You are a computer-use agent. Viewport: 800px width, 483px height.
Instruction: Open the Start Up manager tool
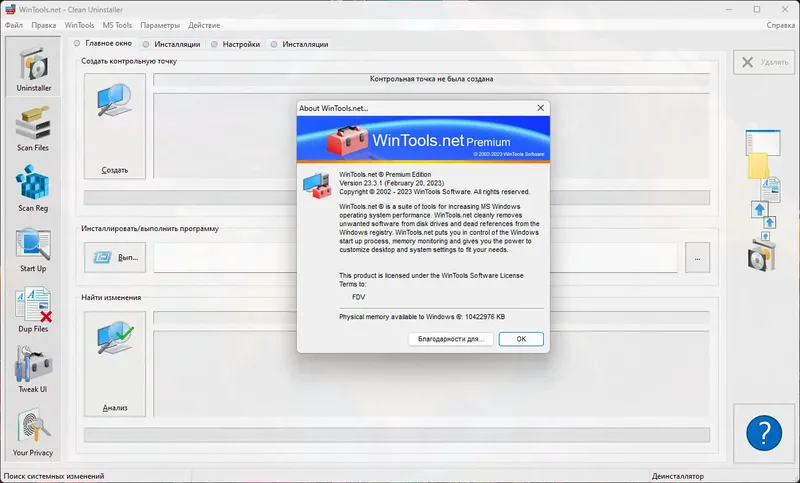click(33, 249)
